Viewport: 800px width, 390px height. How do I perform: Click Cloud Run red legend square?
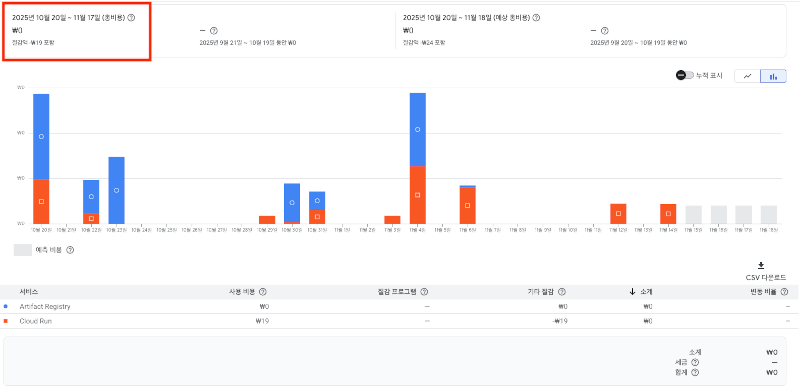point(6,322)
